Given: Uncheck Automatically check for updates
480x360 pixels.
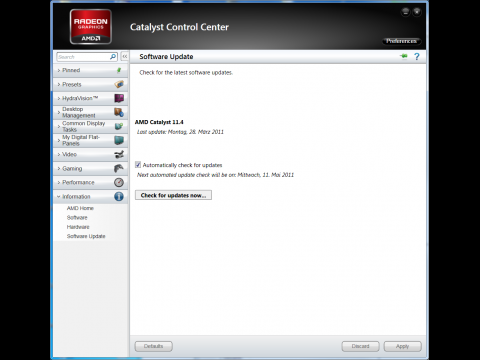Looking at the screenshot, I should (x=138, y=165).
